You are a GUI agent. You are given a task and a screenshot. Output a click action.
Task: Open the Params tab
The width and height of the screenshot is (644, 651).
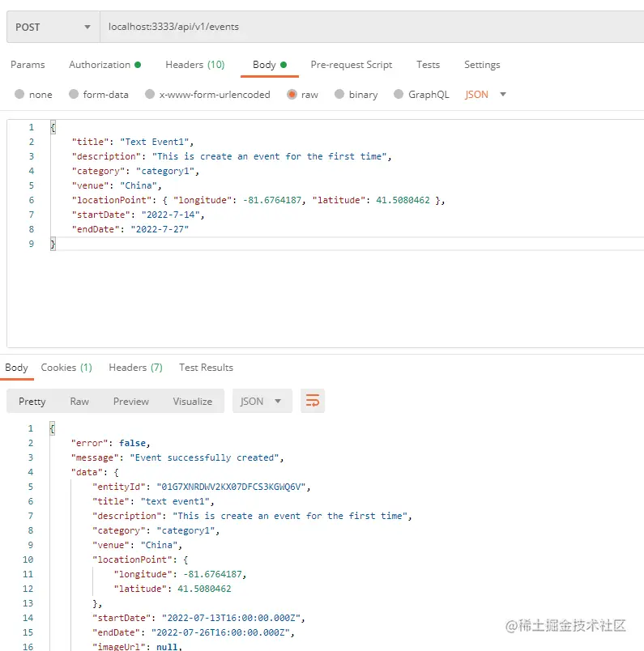[x=28, y=65]
